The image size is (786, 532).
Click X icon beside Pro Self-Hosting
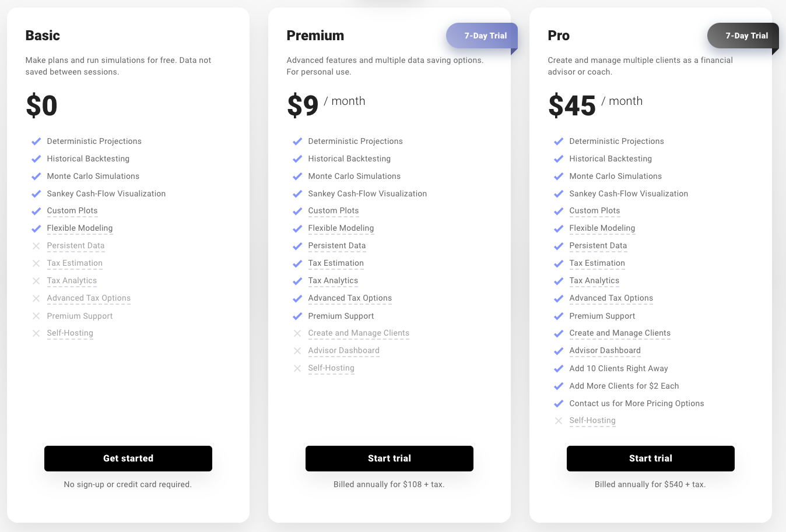click(559, 421)
